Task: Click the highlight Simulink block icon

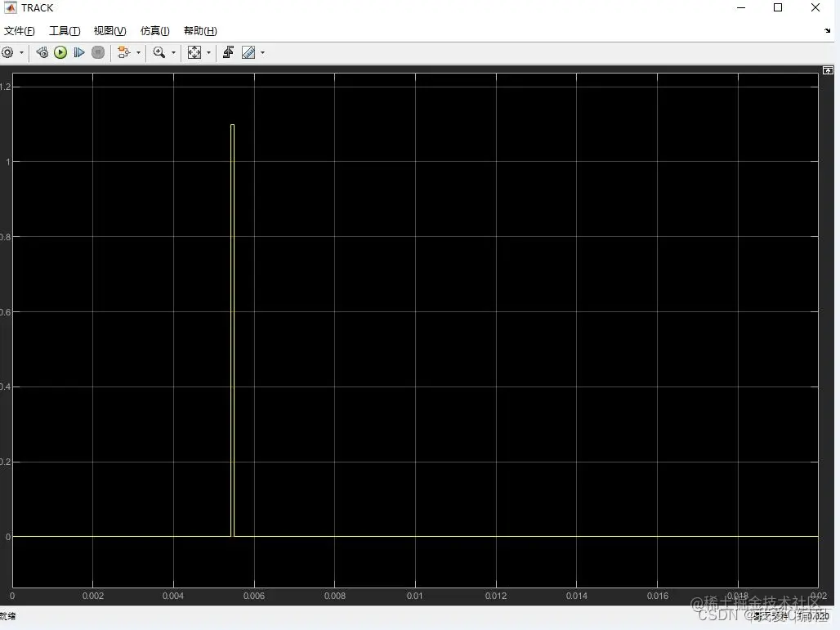Action: tap(123, 52)
